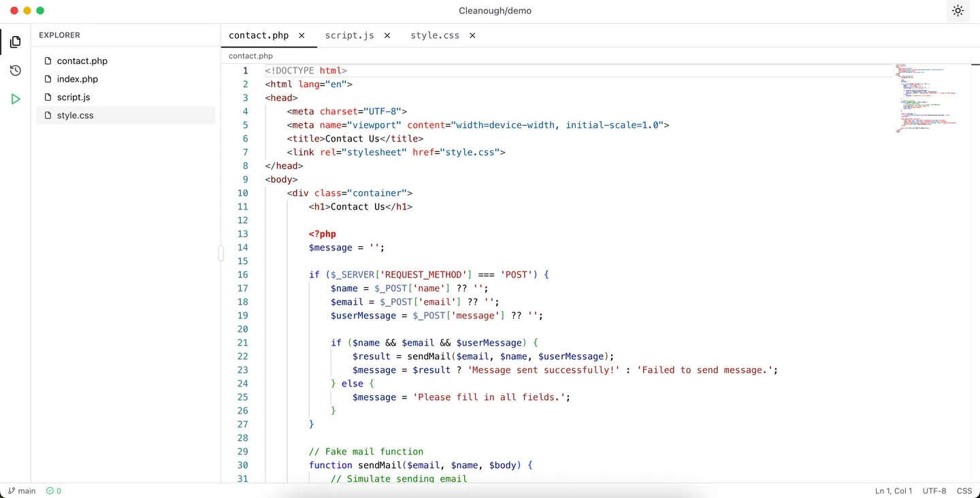
Task: Click line number 16 in gutter
Action: click(242, 275)
